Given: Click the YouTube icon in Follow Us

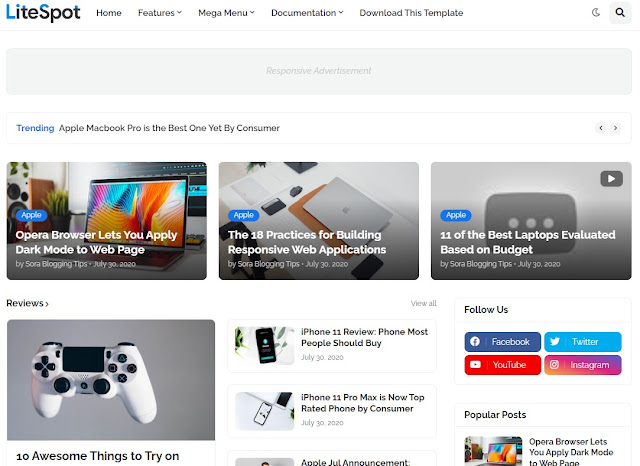Looking at the screenshot, I should 475,364.
